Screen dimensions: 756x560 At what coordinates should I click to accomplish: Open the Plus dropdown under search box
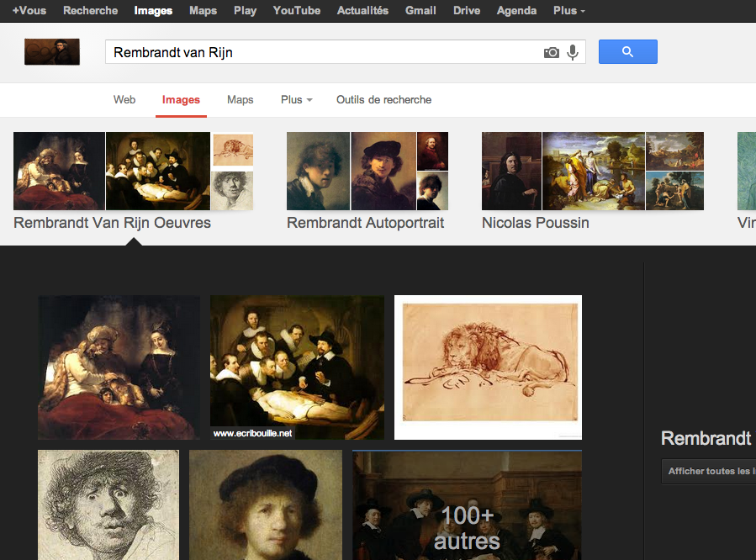(x=297, y=100)
